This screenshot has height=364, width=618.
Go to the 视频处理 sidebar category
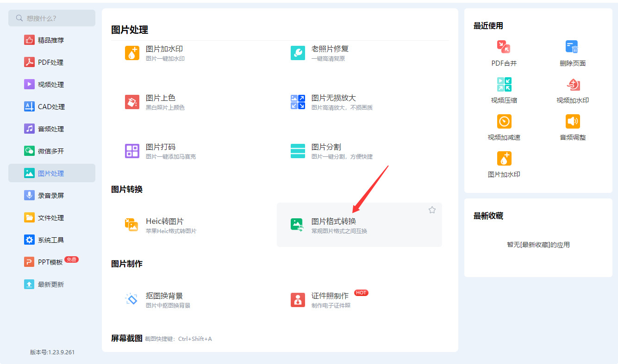click(52, 85)
